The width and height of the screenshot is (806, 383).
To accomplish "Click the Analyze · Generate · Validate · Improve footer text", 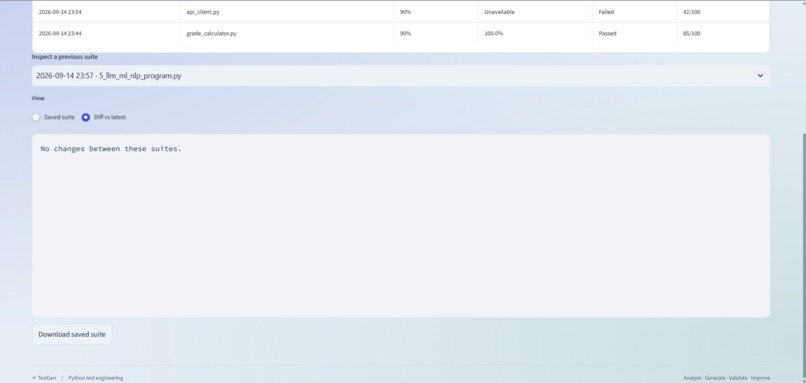I will [726, 378].
